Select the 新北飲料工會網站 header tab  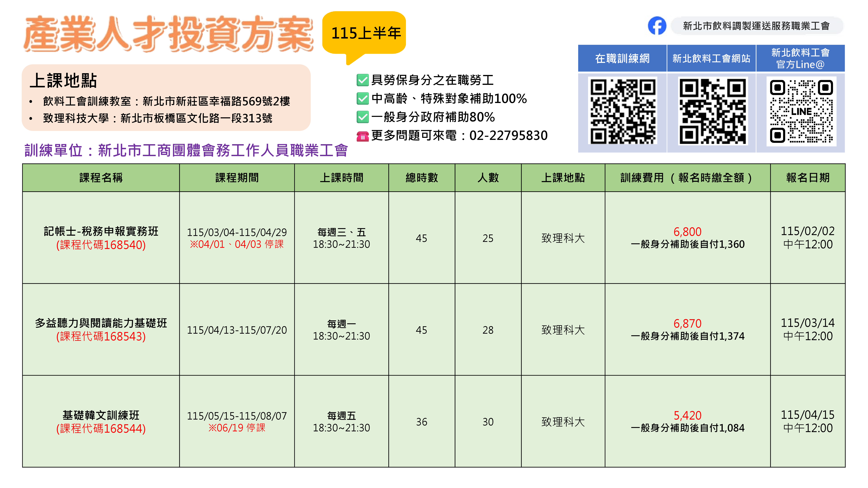point(711,58)
